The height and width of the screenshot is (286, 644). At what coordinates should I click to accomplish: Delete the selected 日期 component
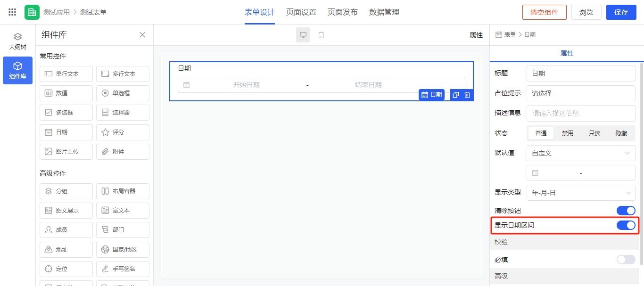click(x=467, y=95)
